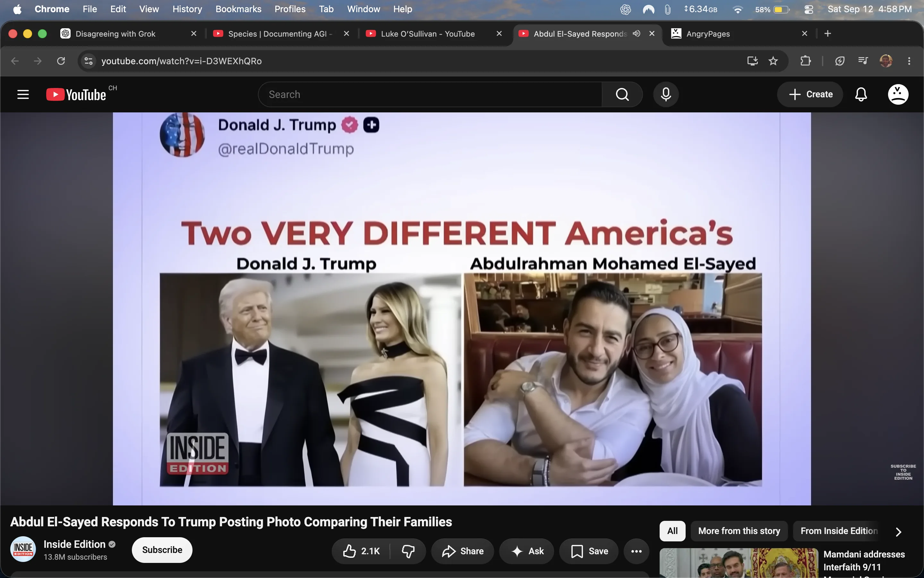Image resolution: width=924 pixels, height=578 pixels.
Task: Click the Inside Edition channel avatar
Action: [23, 549]
